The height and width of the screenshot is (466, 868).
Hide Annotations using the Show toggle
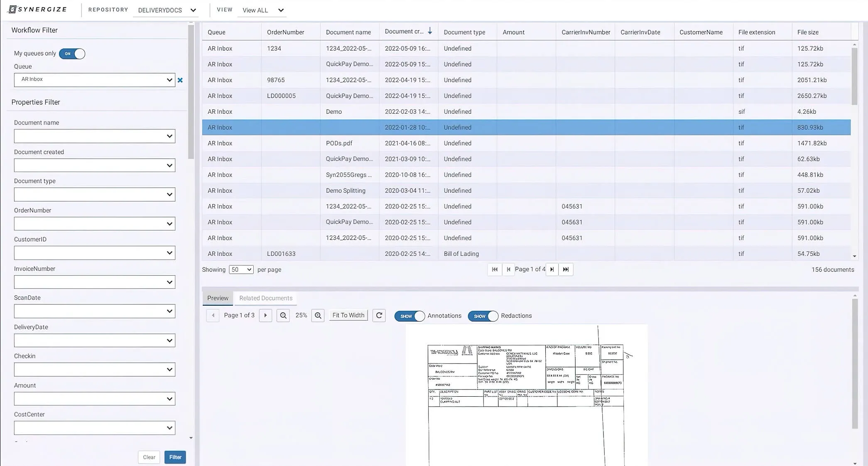pos(409,316)
